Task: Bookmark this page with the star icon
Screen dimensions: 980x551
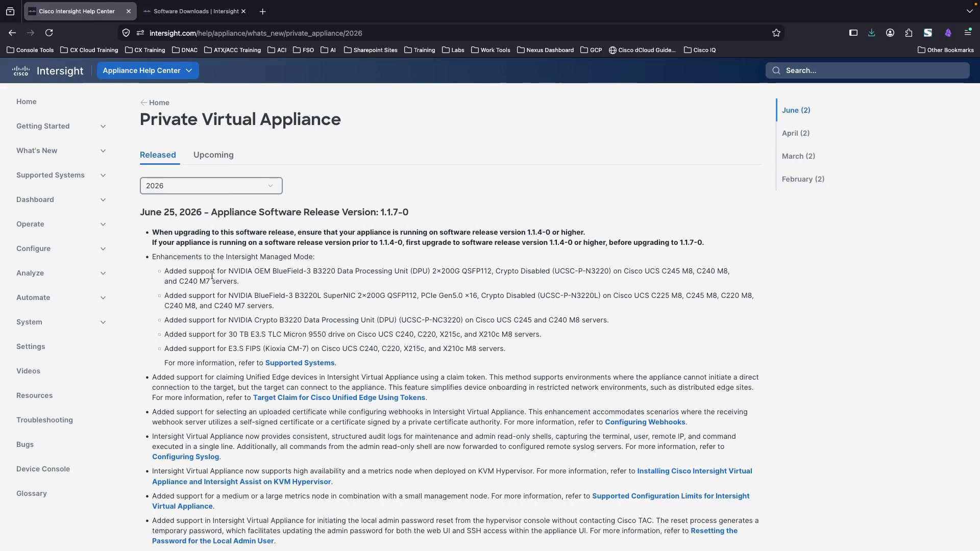Action: [x=776, y=33]
